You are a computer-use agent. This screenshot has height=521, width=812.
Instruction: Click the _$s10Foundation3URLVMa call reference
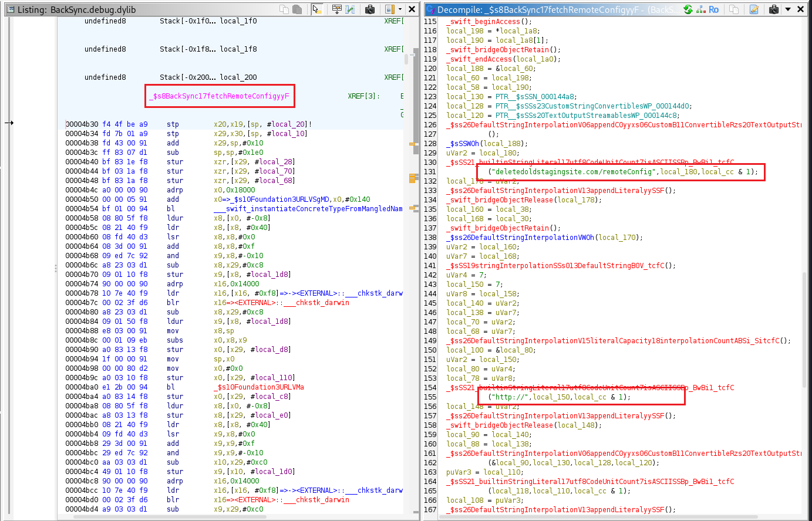click(259, 387)
